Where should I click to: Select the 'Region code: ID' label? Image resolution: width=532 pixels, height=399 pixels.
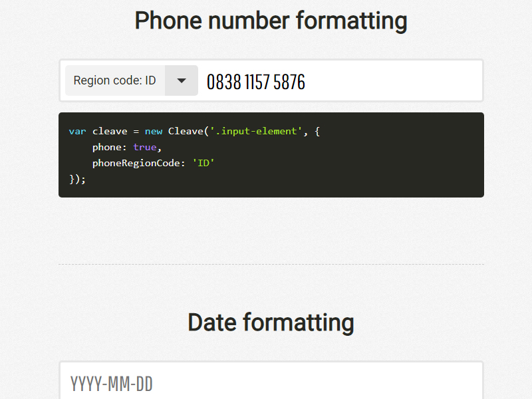click(x=114, y=80)
